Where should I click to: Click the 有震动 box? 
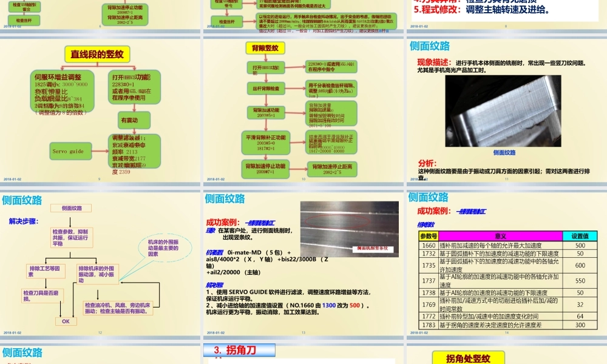[x=134, y=120]
